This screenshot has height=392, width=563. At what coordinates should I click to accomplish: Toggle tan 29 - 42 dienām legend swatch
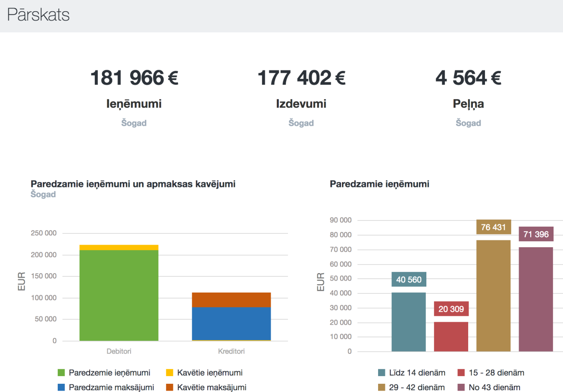[382, 387]
